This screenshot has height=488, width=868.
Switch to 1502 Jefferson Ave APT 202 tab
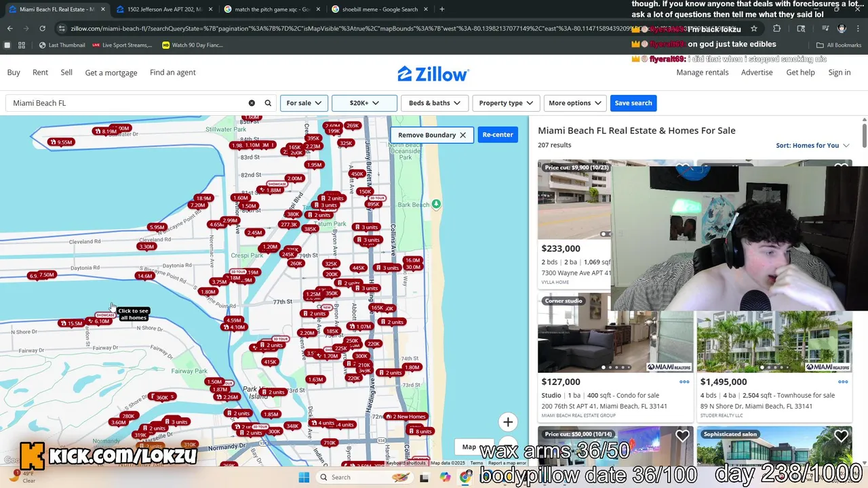[x=165, y=9]
